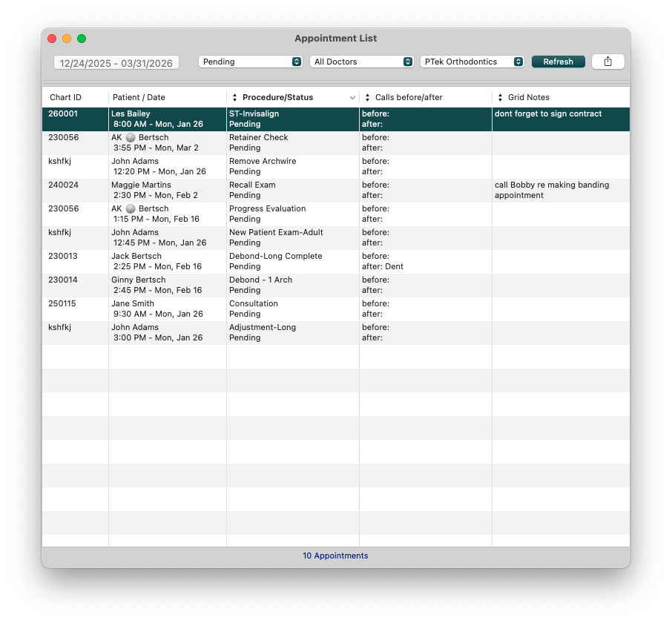Viewport: 672px width, 623px height.
Task: Close the Appointment List window
Action: 52,39
